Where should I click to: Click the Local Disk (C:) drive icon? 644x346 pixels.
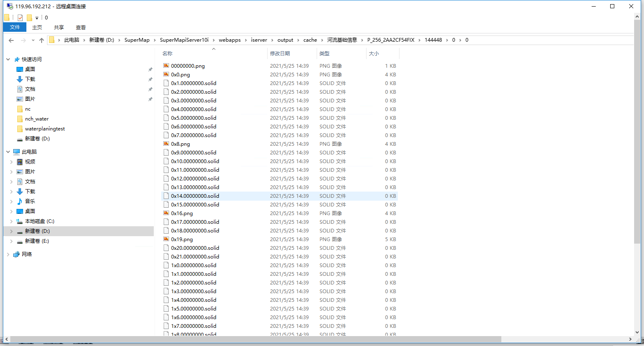pyautogui.click(x=20, y=221)
